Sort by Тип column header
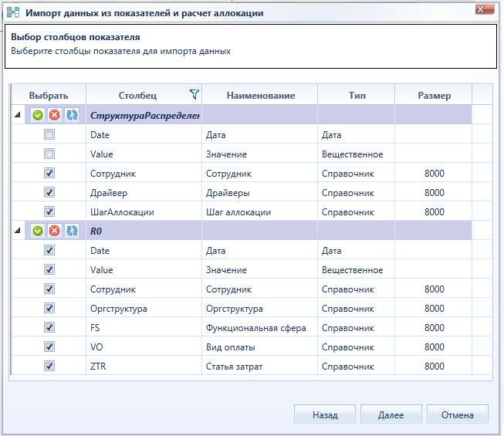Screen dimensions: 504x436 click(x=357, y=95)
